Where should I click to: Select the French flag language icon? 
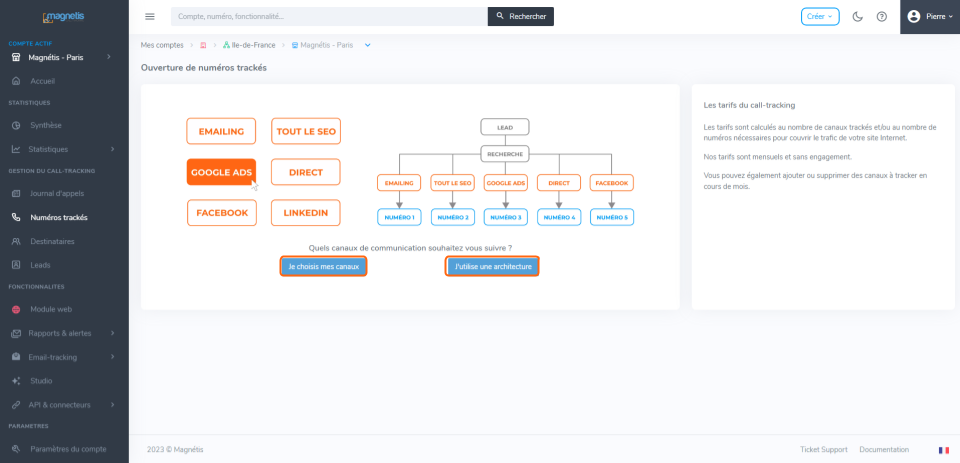(x=943, y=450)
